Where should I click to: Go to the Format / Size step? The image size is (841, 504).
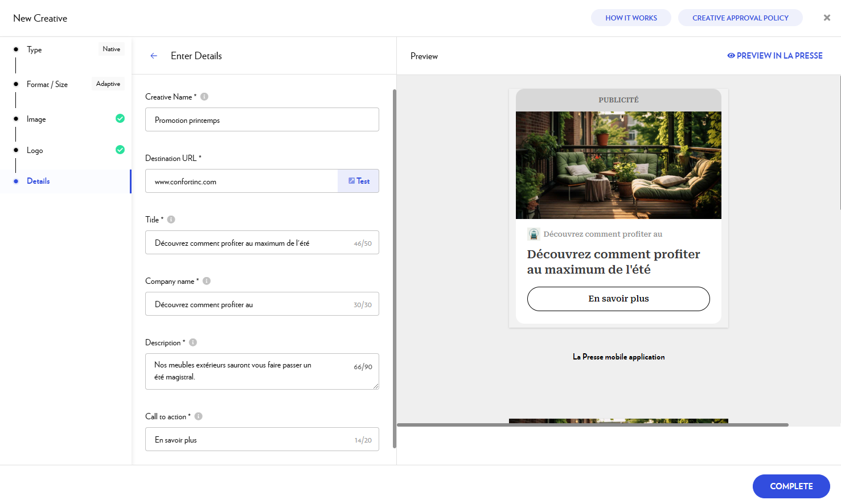point(47,85)
